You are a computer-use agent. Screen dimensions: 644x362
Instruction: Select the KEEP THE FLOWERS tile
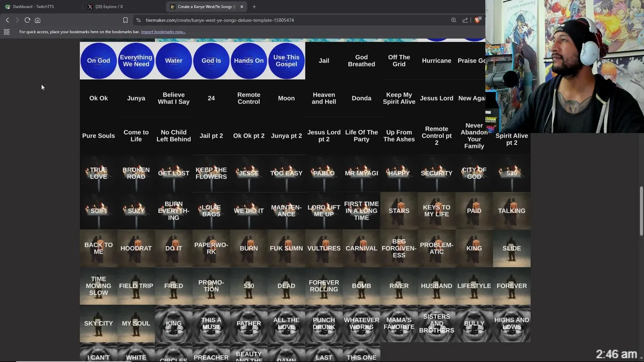tap(211, 173)
